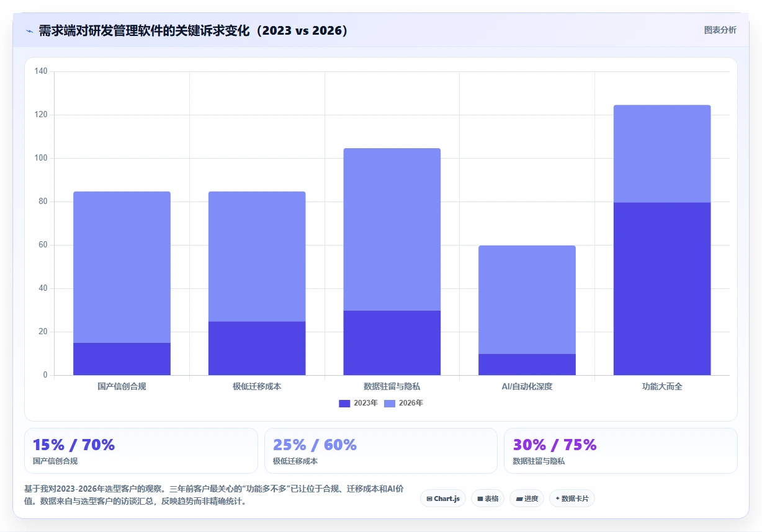This screenshot has width=762, height=532.
Task: Click the 极低迁移成本 x-axis label
Action: (257, 386)
